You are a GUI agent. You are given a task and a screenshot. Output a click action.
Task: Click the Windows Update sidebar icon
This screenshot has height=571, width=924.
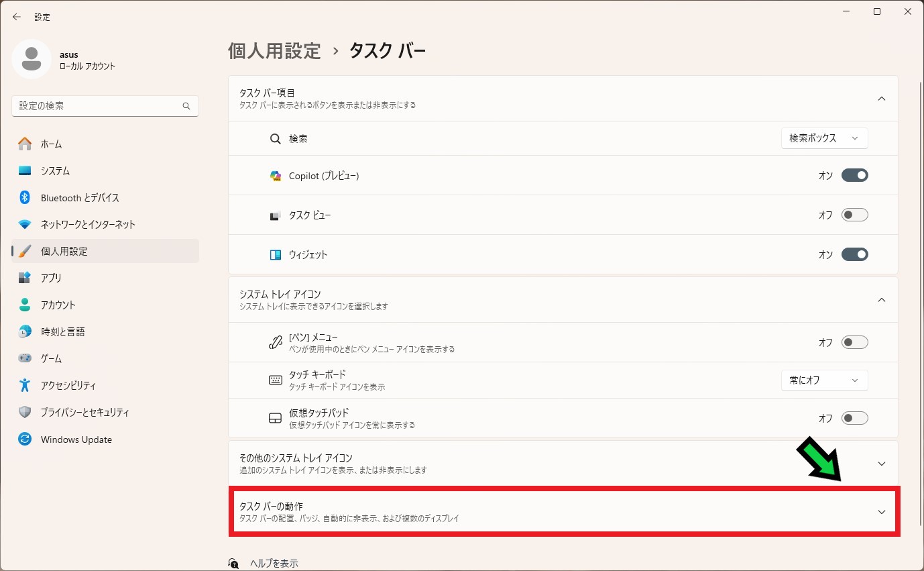coord(25,439)
